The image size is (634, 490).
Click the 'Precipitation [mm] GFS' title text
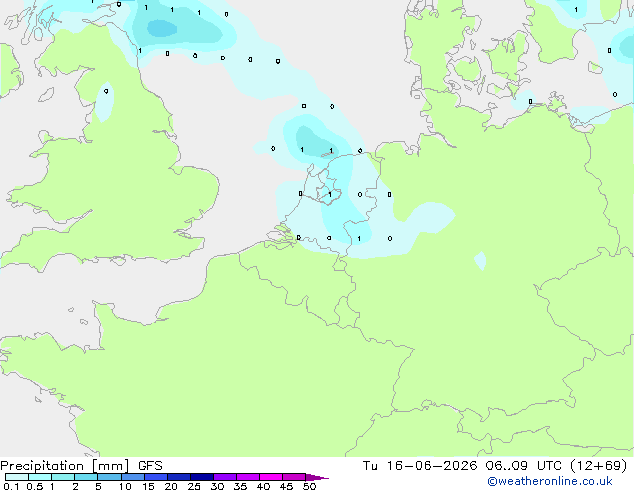[x=81, y=466]
